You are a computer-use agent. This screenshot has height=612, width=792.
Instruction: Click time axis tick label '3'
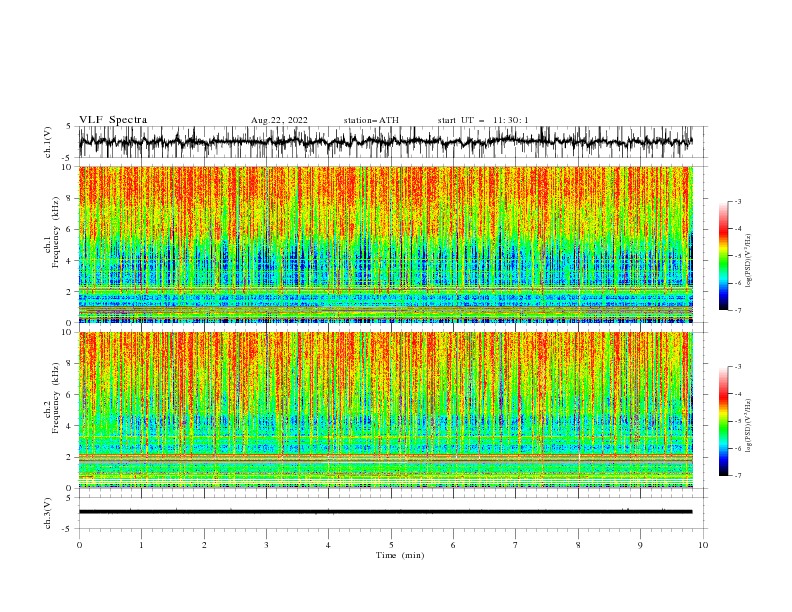(267, 545)
